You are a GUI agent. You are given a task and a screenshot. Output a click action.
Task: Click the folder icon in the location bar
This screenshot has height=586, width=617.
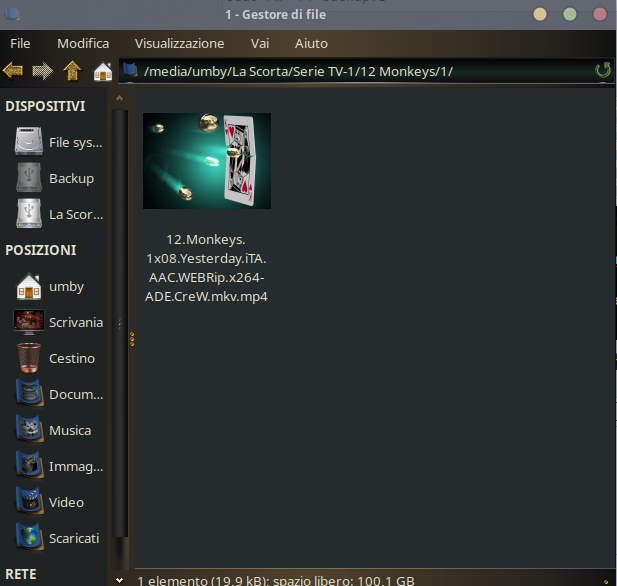pyautogui.click(x=130, y=70)
